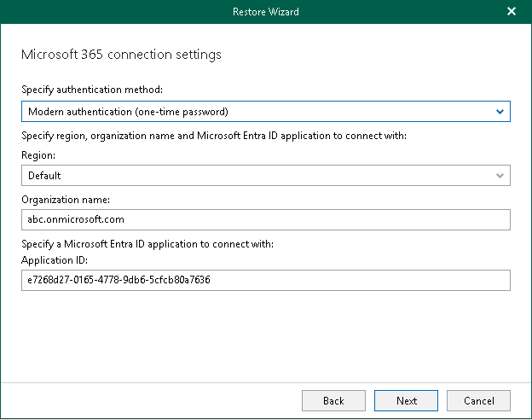Click the Region label

tap(39, 156)
